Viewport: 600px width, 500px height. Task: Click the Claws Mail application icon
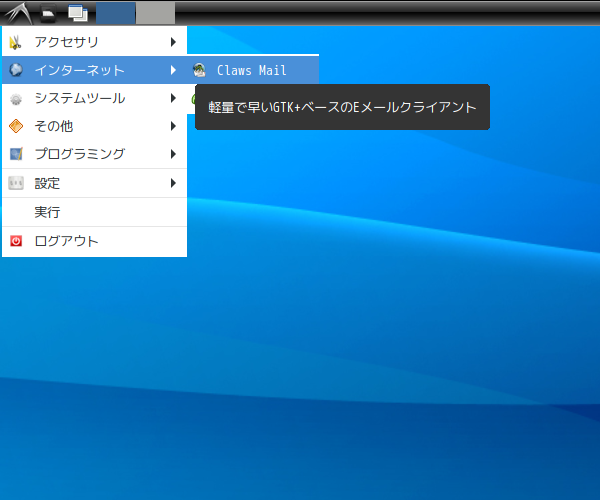coord(199,70)
